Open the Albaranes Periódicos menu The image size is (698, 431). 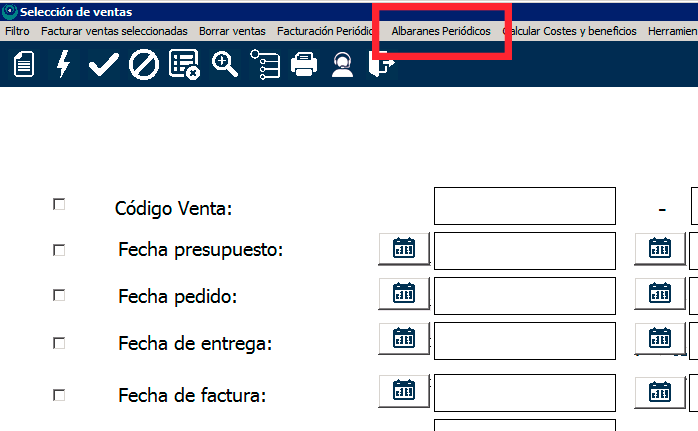441,31
